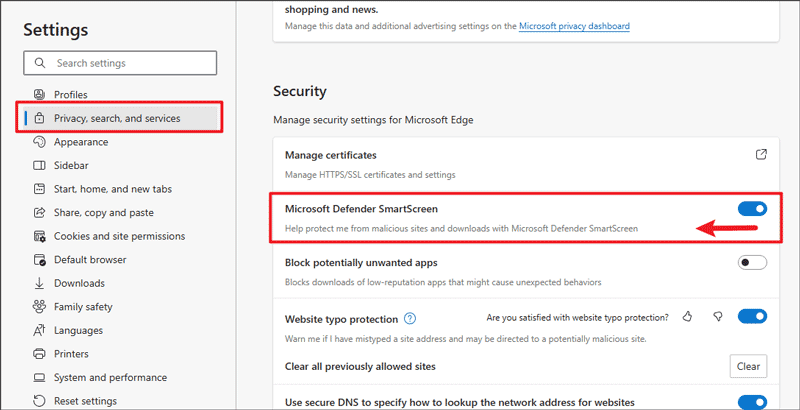Toggle off Use secure DNS switch

(x=752, y=402)
